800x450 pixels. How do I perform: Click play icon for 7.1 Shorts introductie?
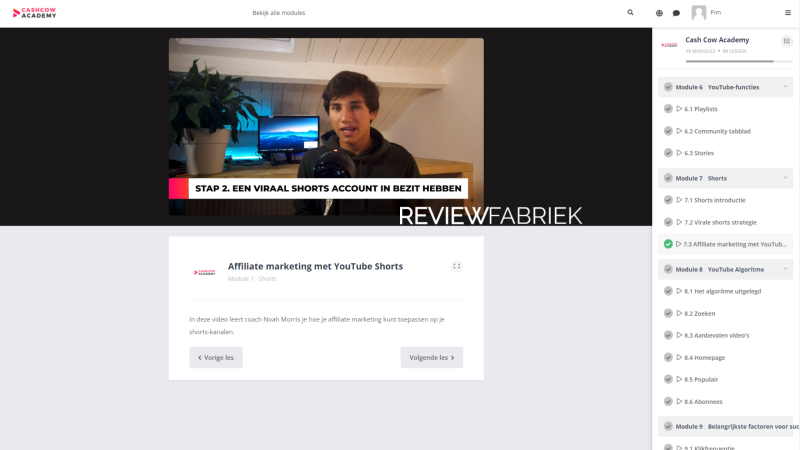[x=679, y=200]
